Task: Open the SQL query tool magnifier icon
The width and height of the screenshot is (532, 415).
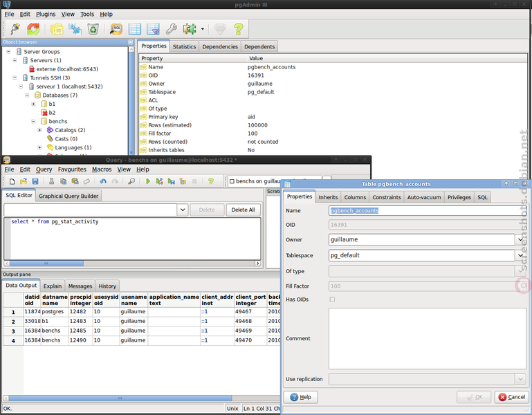Action: (x=116, y=29)
